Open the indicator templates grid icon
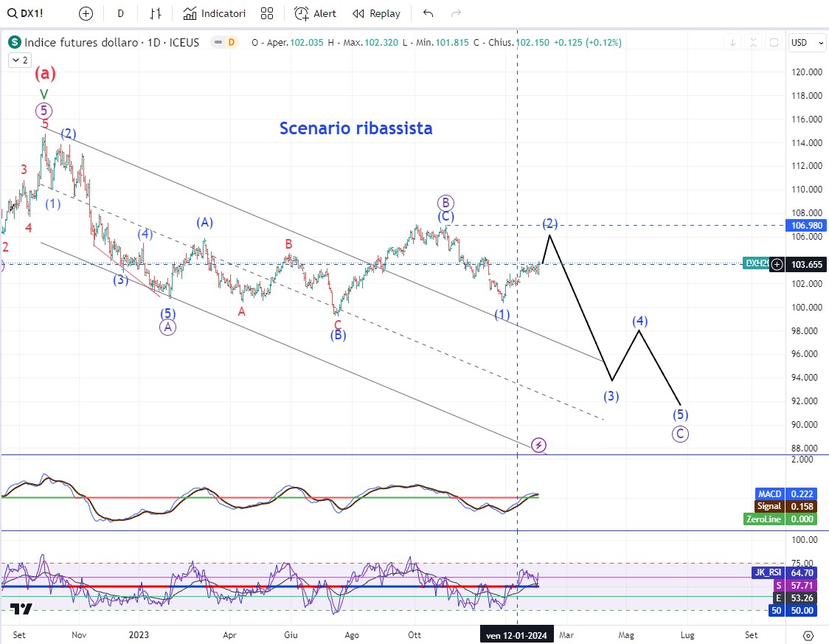The width and height of the screenshot is (829, 644). point(267,13)
